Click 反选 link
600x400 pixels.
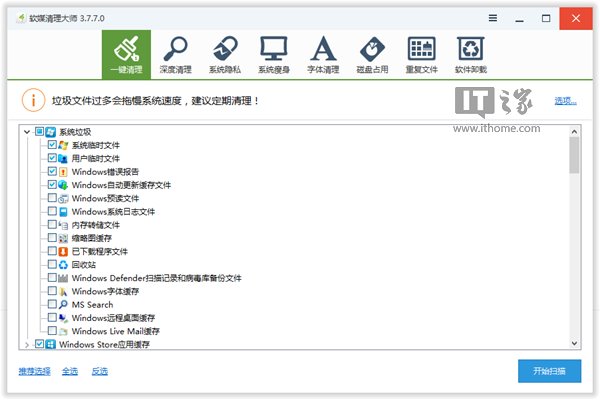point(100,371)
